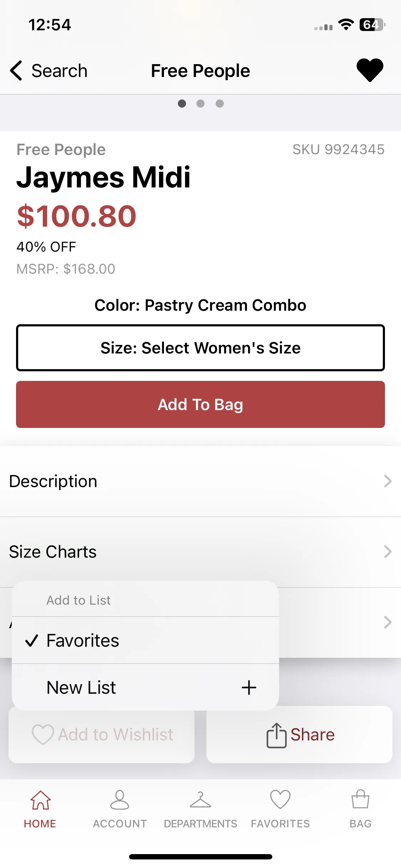This screenshot has height=868, width=401.
Task: Select the second image page dot
Action: (200, 103)
